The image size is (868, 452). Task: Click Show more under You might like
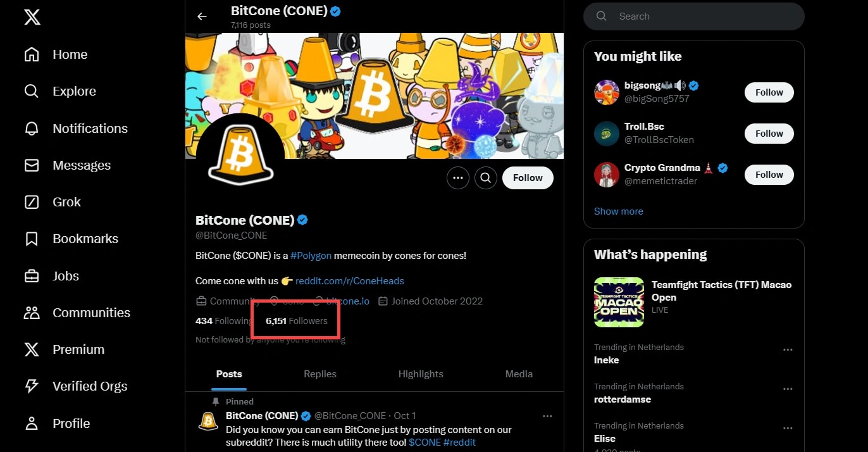pos(618,211)
